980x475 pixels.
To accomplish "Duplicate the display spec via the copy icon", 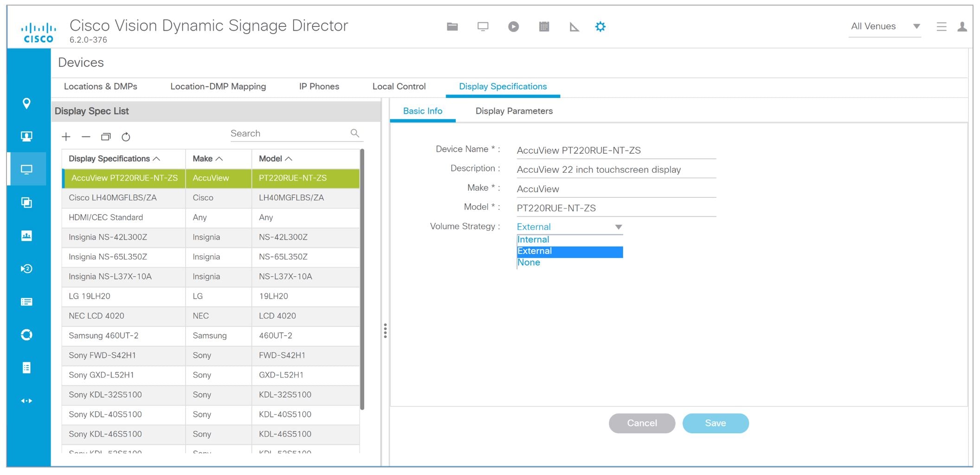I will point(106,137).
